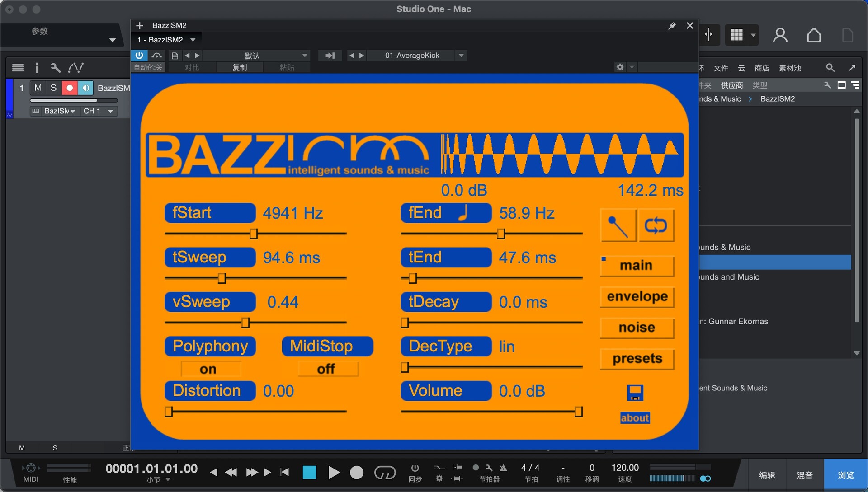The image size is (868, 492).
Task: Toggle loop button in transport bar
Action: tap(385, 473)
